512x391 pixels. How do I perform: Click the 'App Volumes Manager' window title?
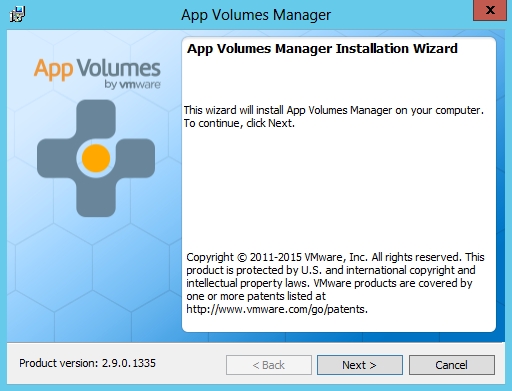click(x=256, y=15)
